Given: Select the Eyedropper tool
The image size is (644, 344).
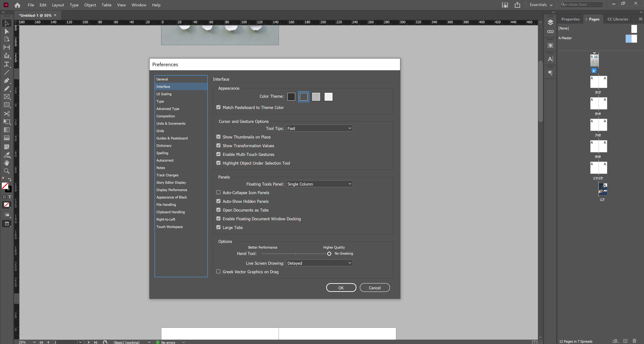Looking at the screenshot, I should [x=7, y=155].
